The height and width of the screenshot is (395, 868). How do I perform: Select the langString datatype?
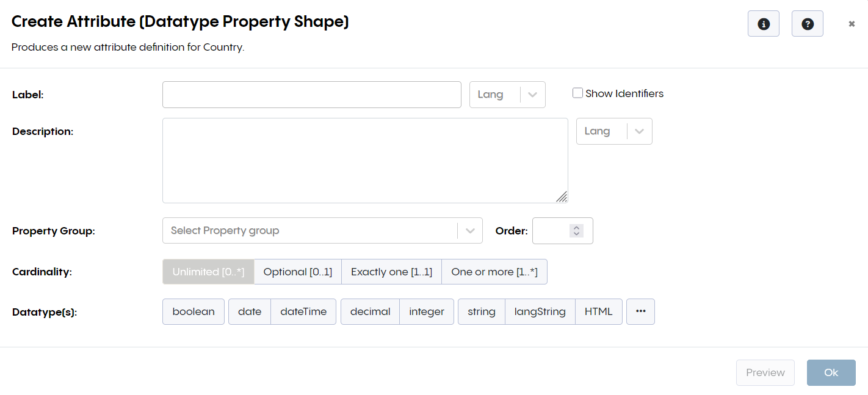click(x=540, y=311)
